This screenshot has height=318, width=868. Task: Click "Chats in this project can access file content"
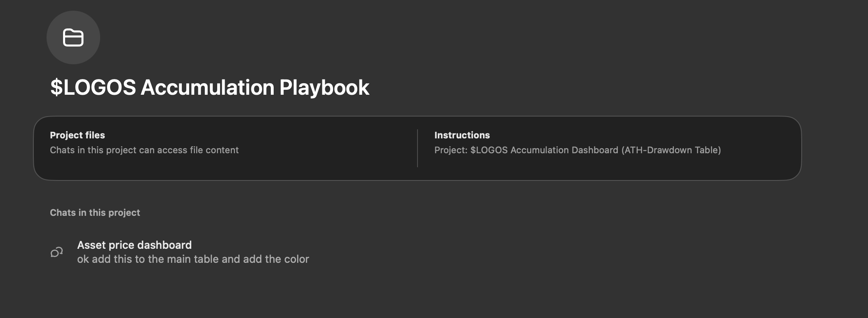tap(144, 150)
